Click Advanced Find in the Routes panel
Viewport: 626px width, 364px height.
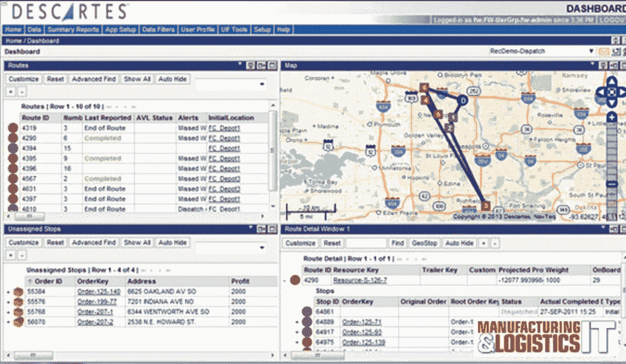pos(94,79)
